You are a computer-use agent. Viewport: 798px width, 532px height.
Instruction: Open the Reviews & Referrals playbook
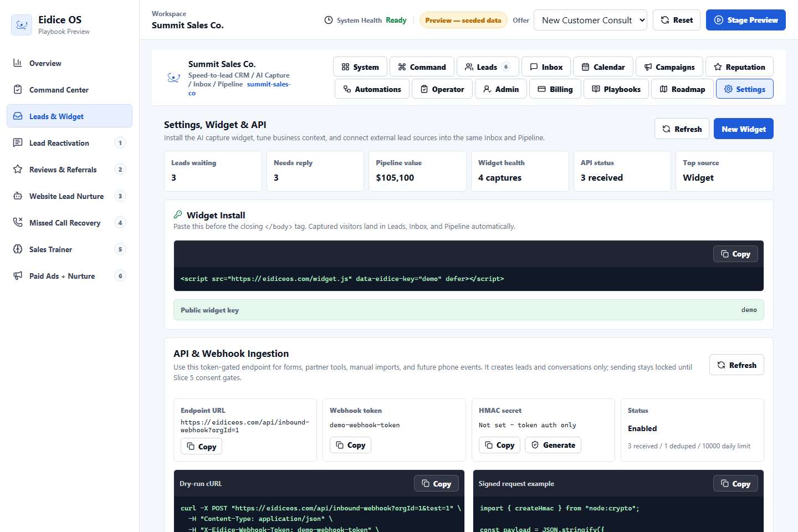point(69,170)
